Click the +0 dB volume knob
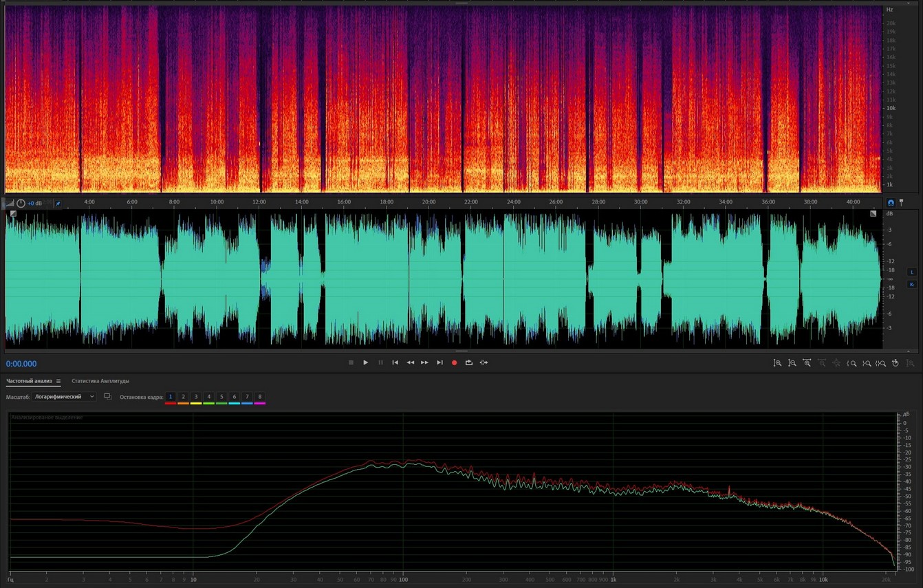Image resolution: width=923 pixels, height=588 pixels. [x=21, y=204]
